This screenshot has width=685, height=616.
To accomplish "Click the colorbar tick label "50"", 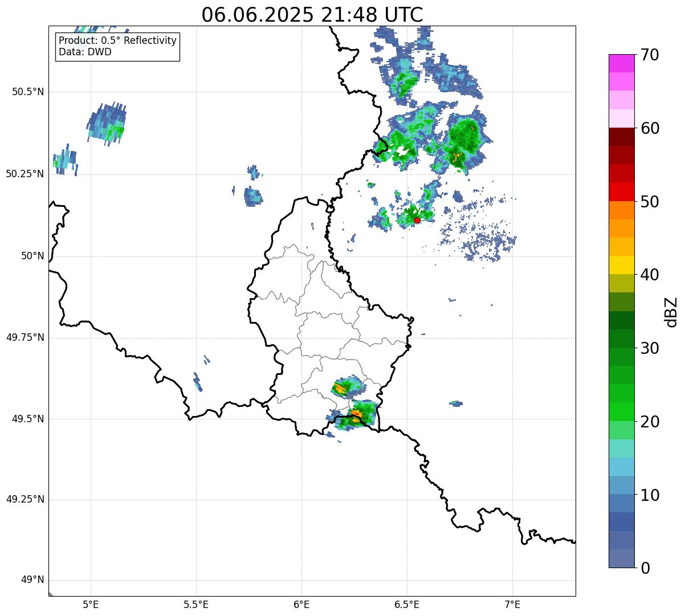I will 650,202.
